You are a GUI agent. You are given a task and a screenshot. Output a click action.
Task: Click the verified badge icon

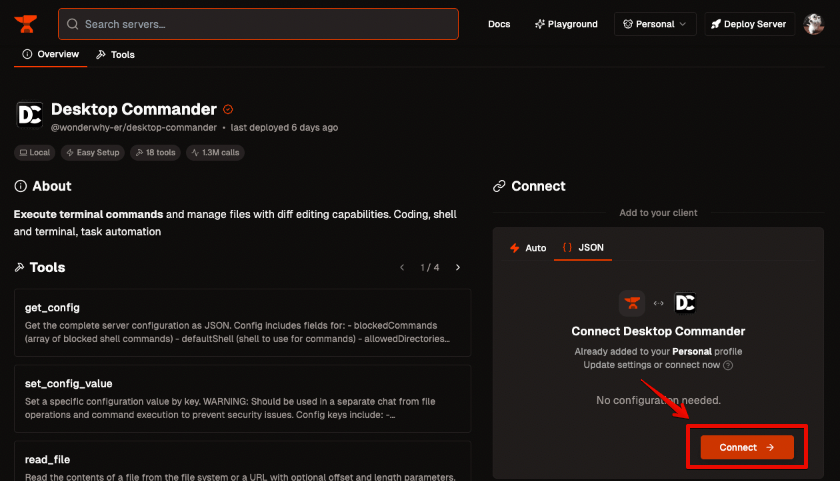tap(228, 109)
